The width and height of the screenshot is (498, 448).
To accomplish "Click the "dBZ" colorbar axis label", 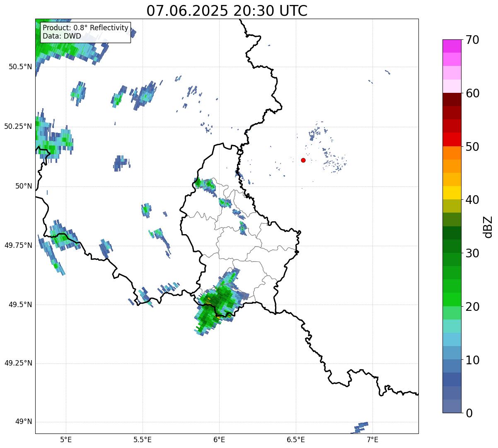I will click(488, 226).
